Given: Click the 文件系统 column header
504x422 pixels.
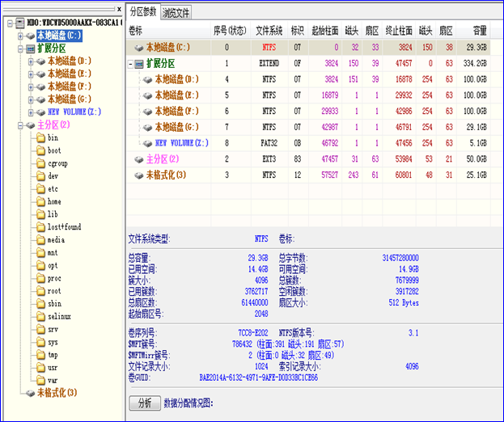Looking at the screenshot, I should click(269, 31).
